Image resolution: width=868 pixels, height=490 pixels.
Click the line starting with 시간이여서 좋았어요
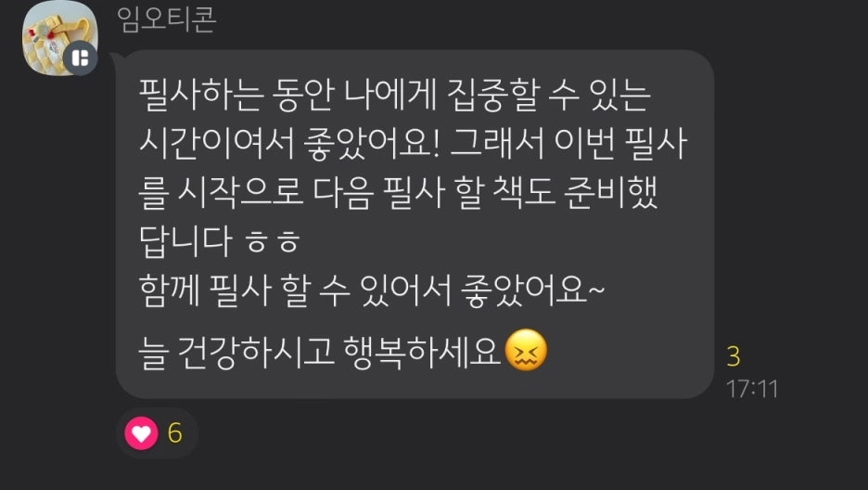pyautogui.click(x=413, y=144)
